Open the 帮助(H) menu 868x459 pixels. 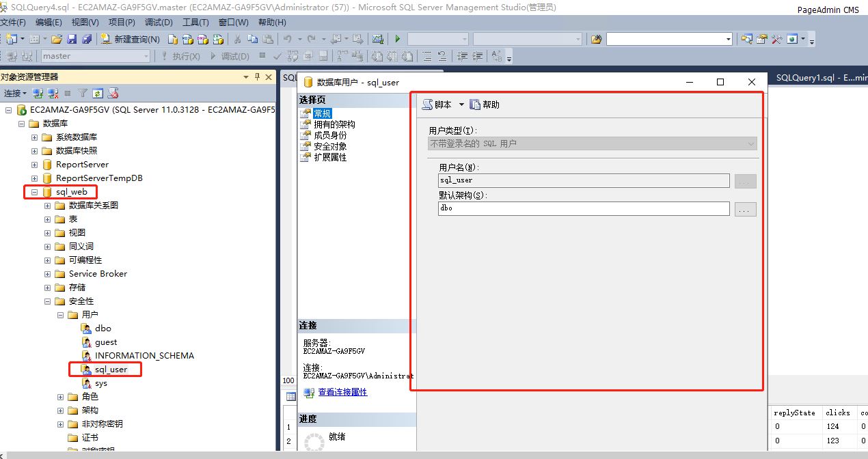coord(271,23)
